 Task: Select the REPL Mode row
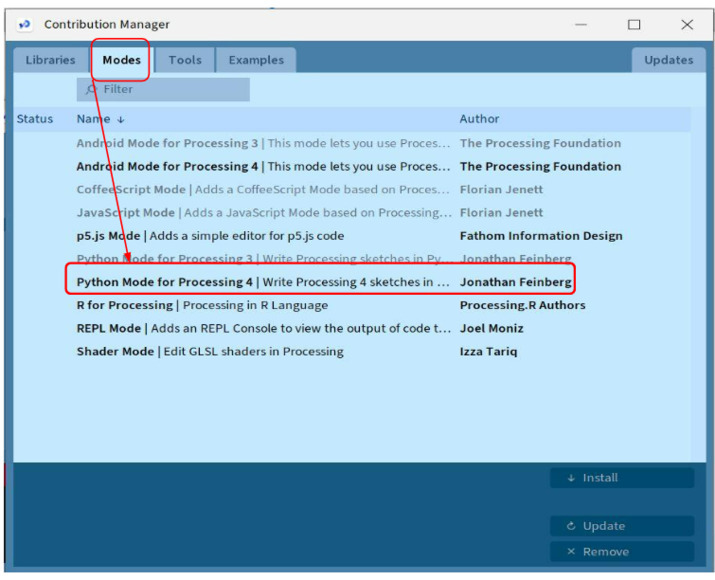pos(351,328)
